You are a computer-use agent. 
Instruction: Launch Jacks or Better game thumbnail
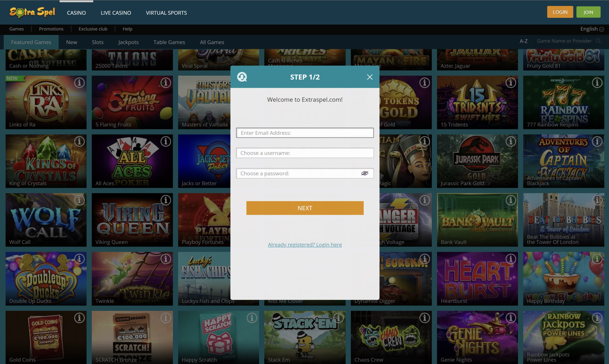[204, 161]
